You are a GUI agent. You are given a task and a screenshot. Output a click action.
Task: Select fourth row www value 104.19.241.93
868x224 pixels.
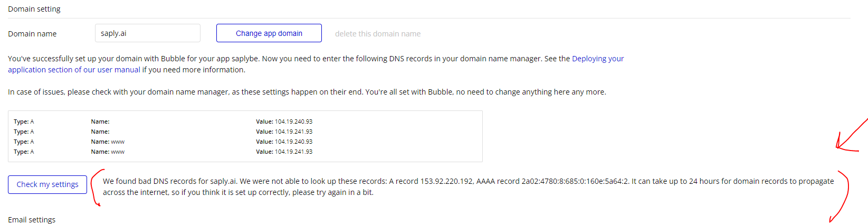tap(293, 152)
